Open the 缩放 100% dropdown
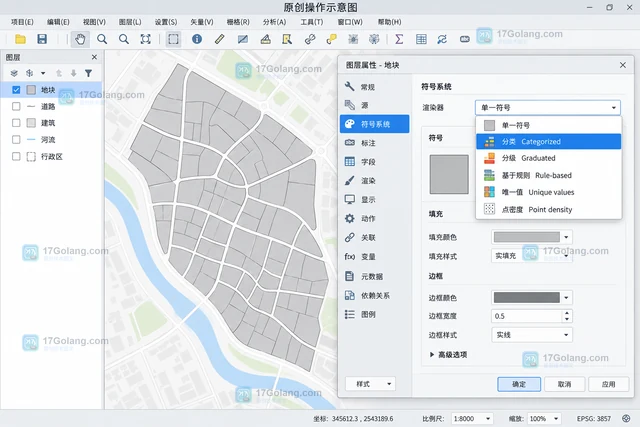The height and width of the screenshot is (427, 640). pyautogui.click(x=543, y=418)
